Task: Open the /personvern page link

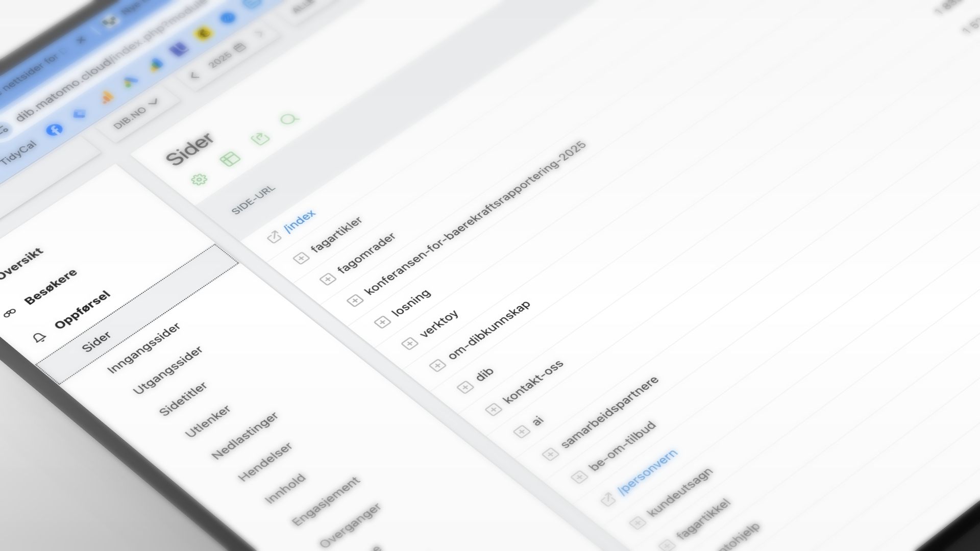Action: [647, 472]
